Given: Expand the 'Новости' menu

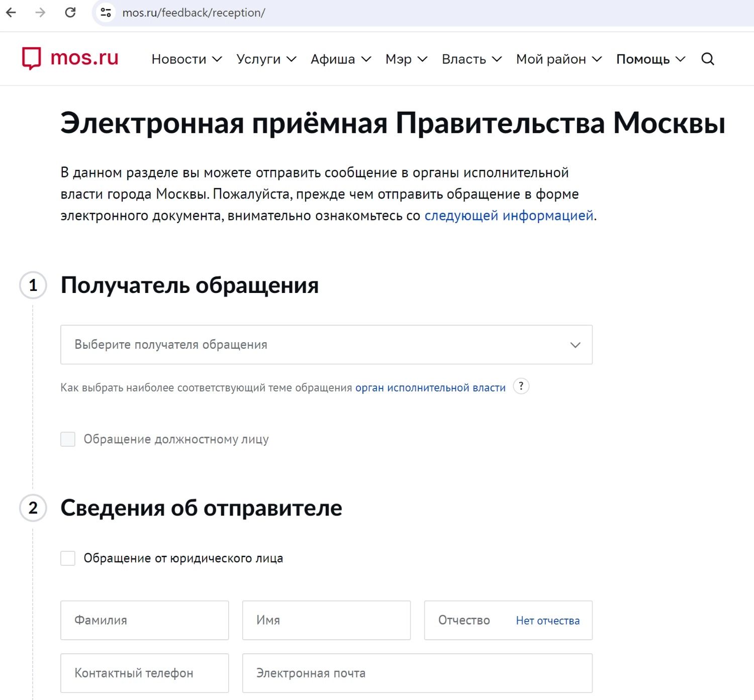Looking at the screenshot, I should tap(186, 59).
